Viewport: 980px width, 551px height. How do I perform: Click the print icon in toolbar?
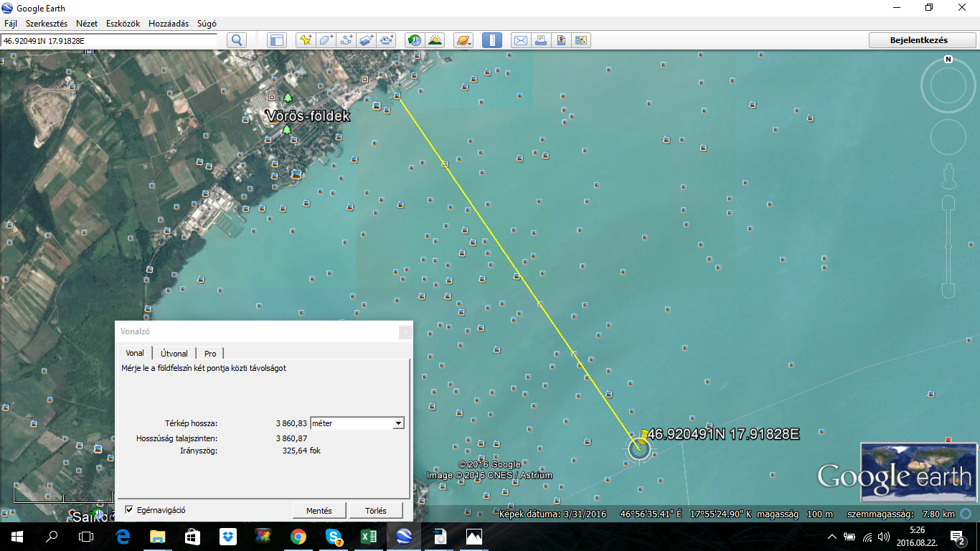coord(541,40)
